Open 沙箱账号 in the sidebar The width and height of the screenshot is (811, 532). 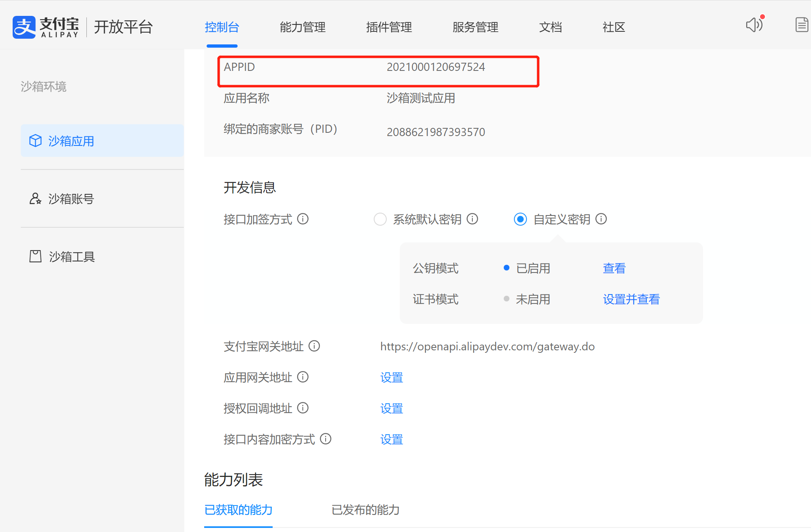pos(71,199)
